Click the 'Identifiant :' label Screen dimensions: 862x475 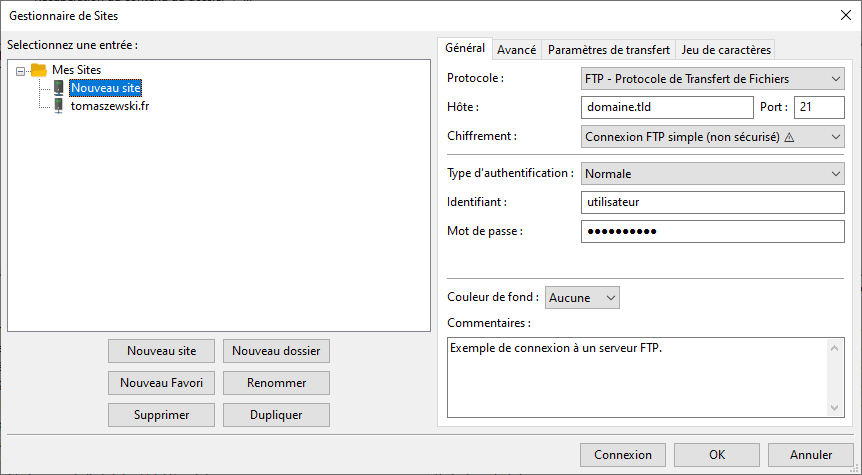[477, 202]
